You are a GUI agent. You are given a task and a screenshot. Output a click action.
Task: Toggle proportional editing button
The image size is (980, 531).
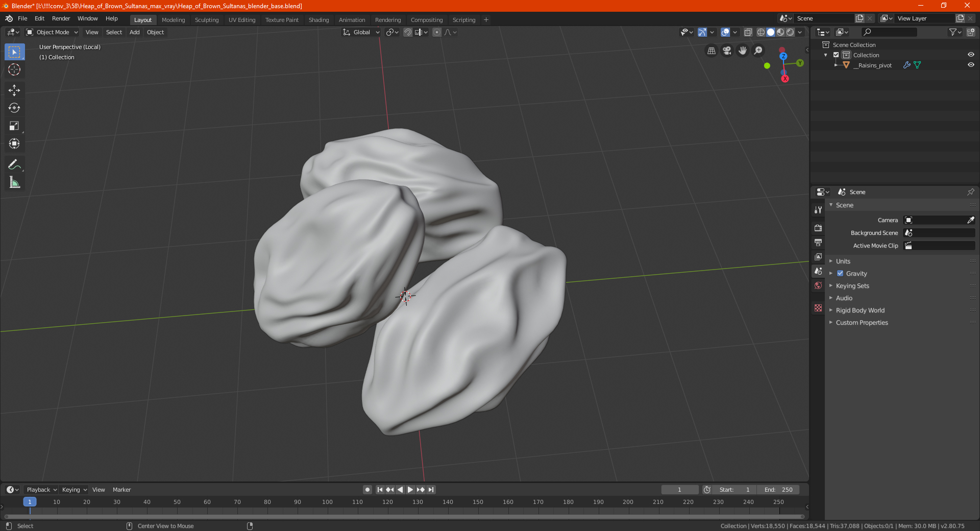coord(436,32)
